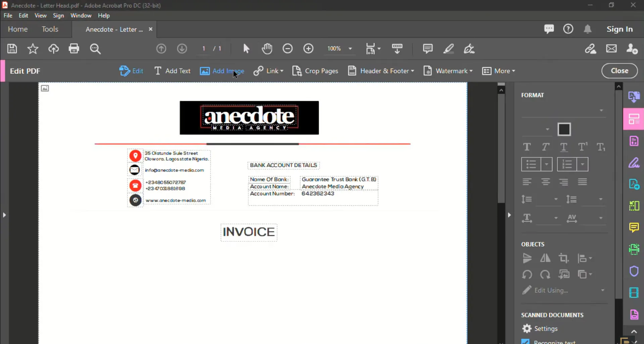Go to next page arrow

182,49
